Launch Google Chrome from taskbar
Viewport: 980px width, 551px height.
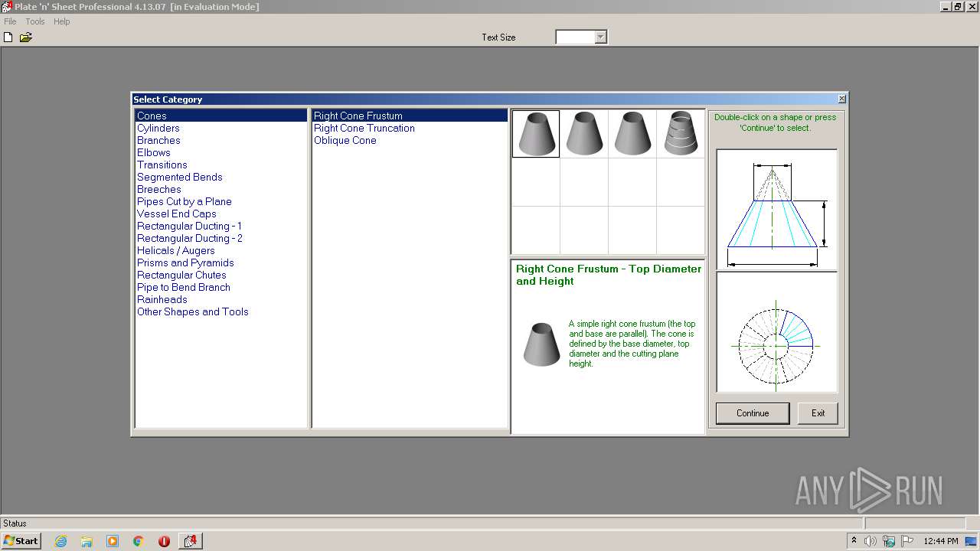tap(139, 541)
